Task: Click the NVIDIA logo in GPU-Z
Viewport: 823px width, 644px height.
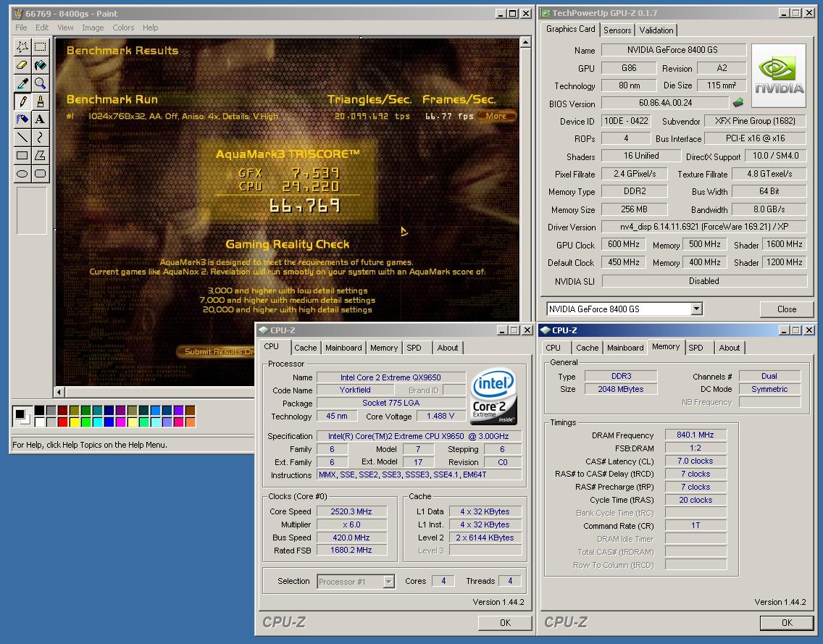Action: click(778, 75)
